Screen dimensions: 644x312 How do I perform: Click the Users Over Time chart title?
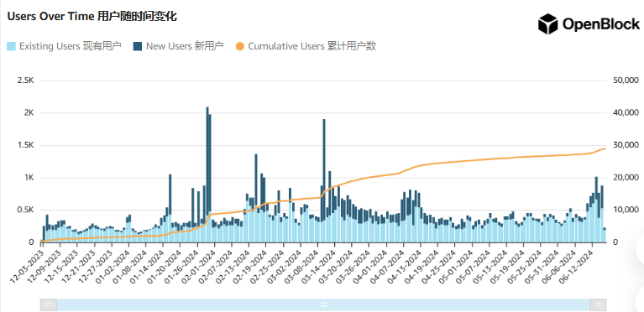click(x=92, y=17)
